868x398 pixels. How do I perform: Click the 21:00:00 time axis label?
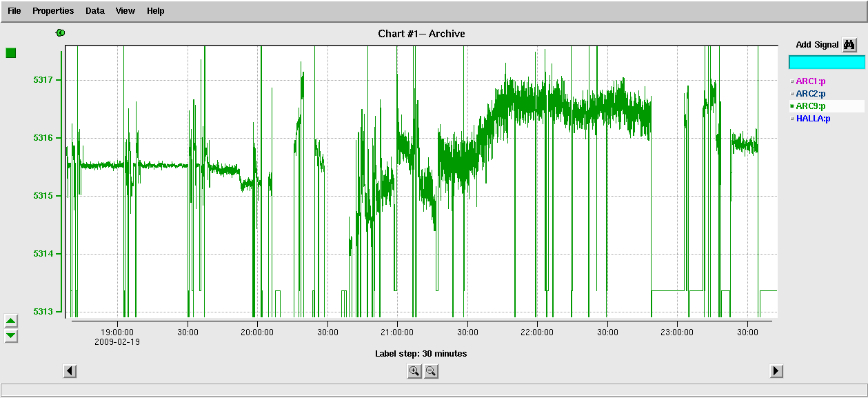(397, 332)
